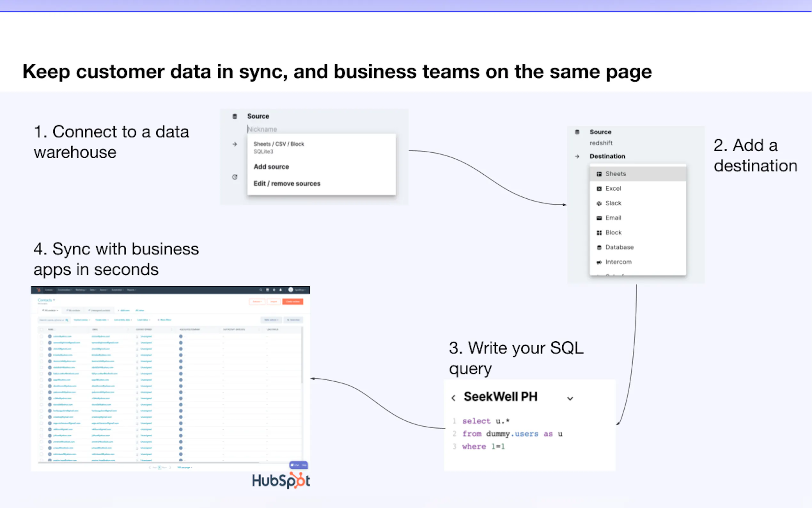812x508 pixels.
Task: Click the Excel icon in the destination list
Action: [x=599, y=189]
